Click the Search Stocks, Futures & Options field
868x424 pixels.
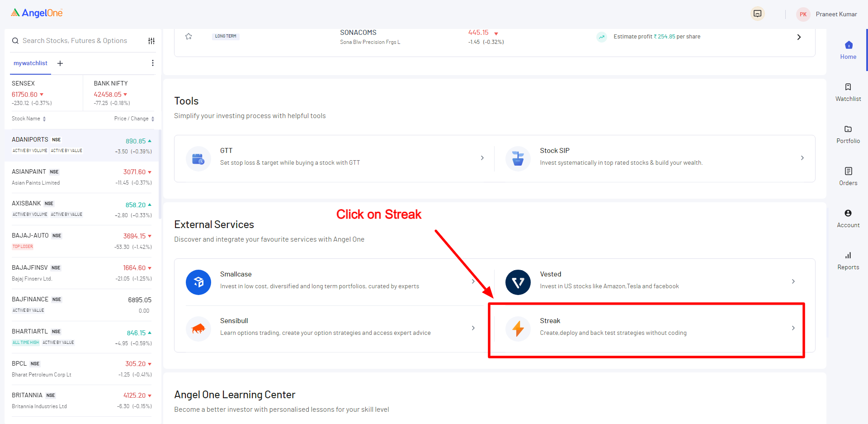75,41
